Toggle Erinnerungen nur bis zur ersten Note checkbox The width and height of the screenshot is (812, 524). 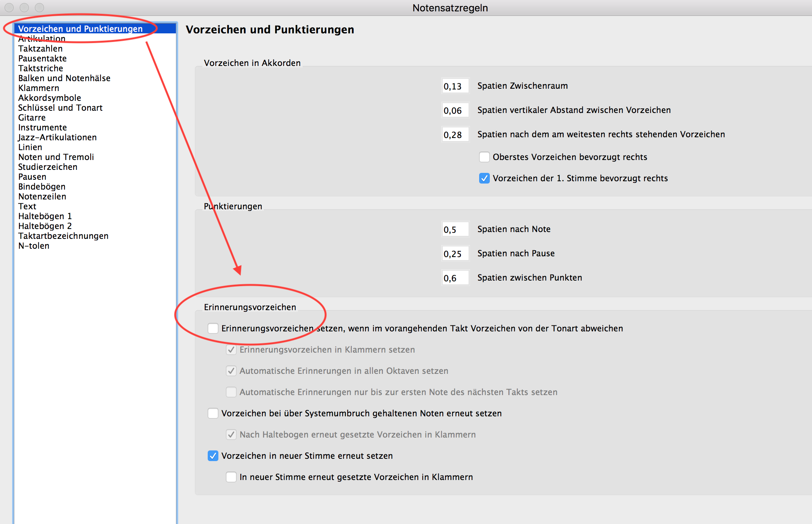tap(231, 392)
